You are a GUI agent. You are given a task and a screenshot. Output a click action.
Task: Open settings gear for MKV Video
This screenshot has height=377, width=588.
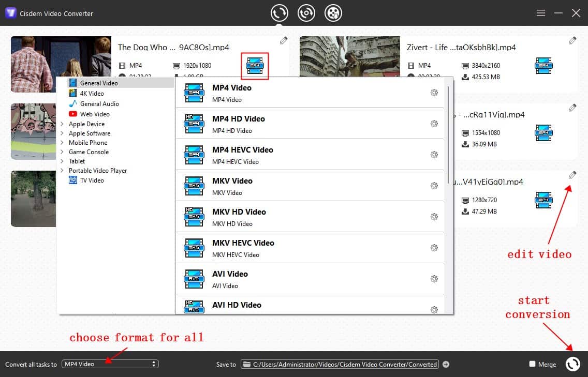[x=434, y=186]
